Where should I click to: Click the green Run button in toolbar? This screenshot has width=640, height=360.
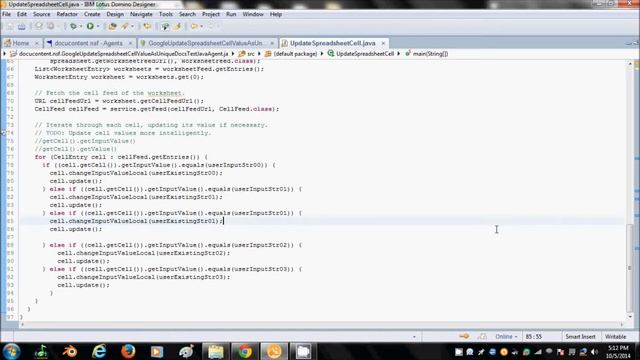coord(90,27)
